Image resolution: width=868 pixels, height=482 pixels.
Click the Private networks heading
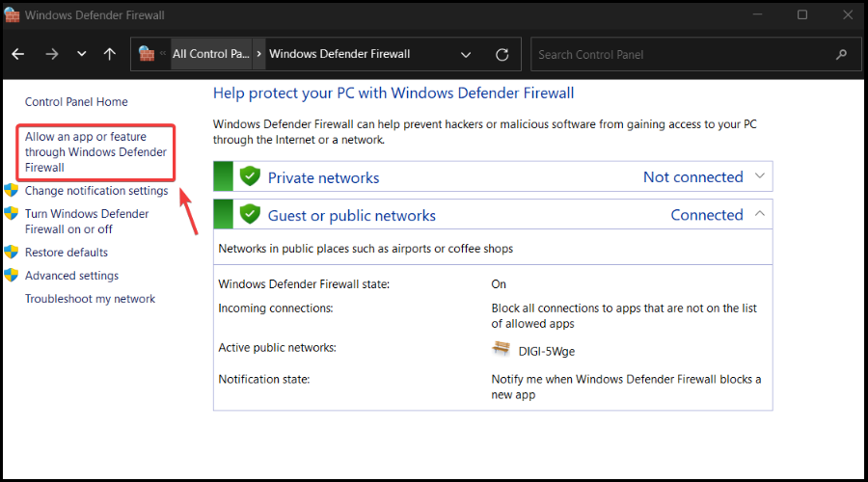[324, 177]
